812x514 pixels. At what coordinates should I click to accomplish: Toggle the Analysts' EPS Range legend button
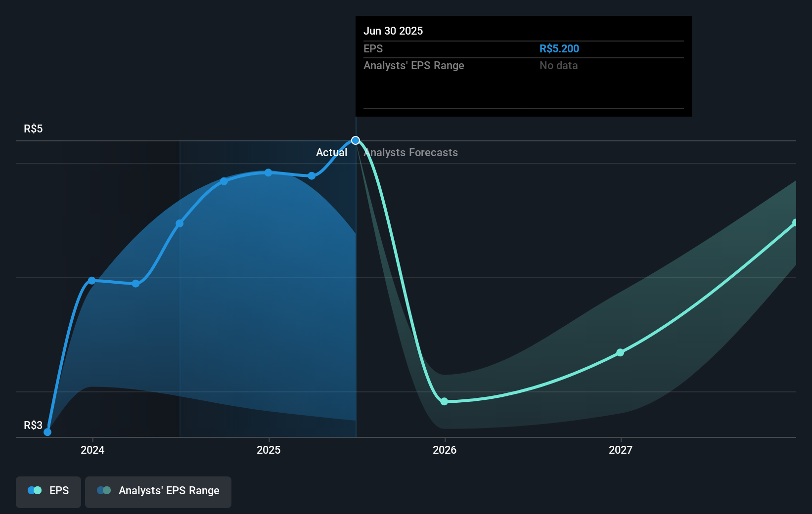158,492
